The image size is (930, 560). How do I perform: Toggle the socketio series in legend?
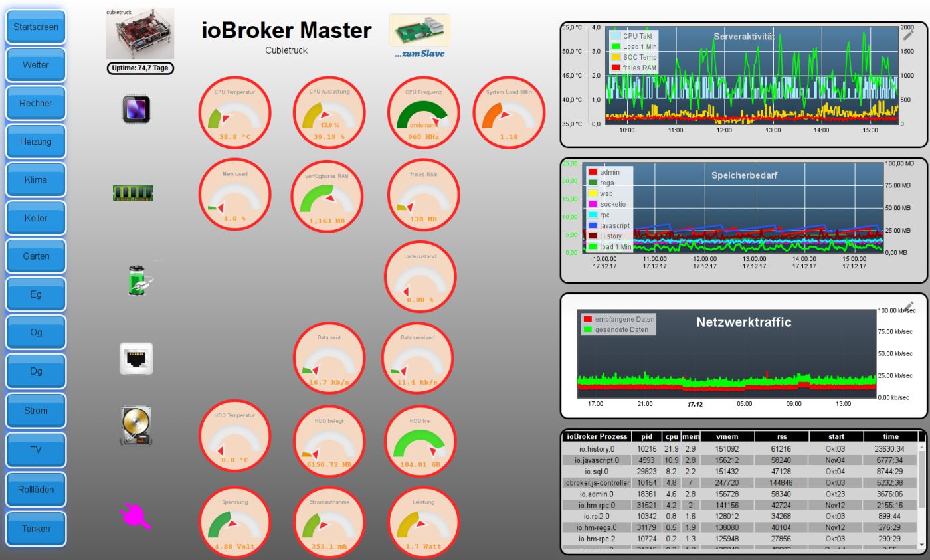coord(607,204)
